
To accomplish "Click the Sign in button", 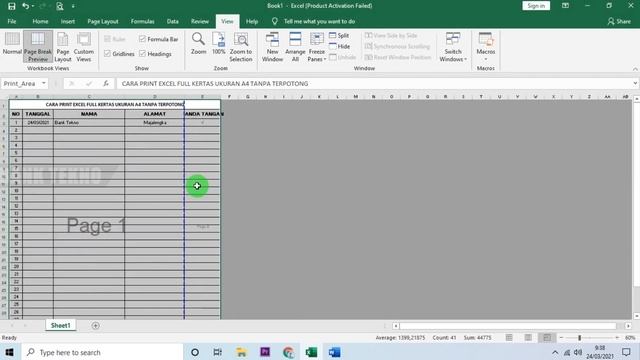I will 536,6.
